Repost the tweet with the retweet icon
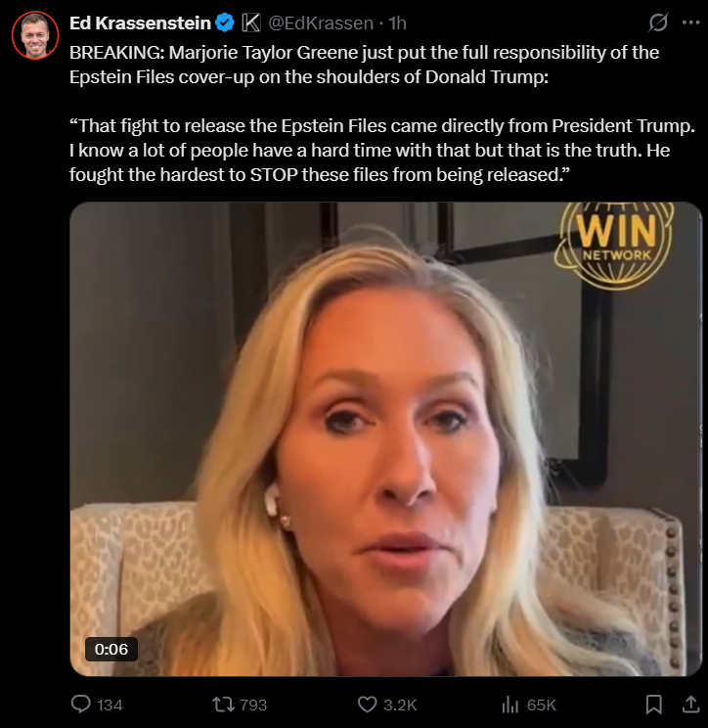This screenshot has width=708, height=728. (x=223, y=705)
